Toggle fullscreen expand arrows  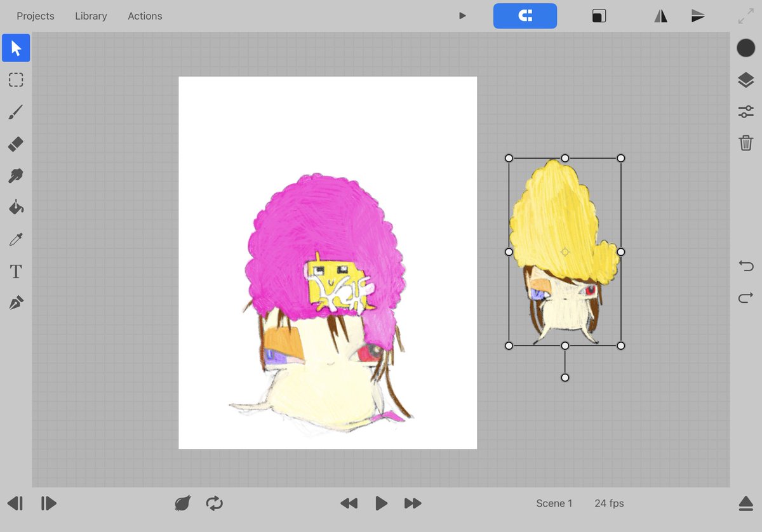coord(745,17)
